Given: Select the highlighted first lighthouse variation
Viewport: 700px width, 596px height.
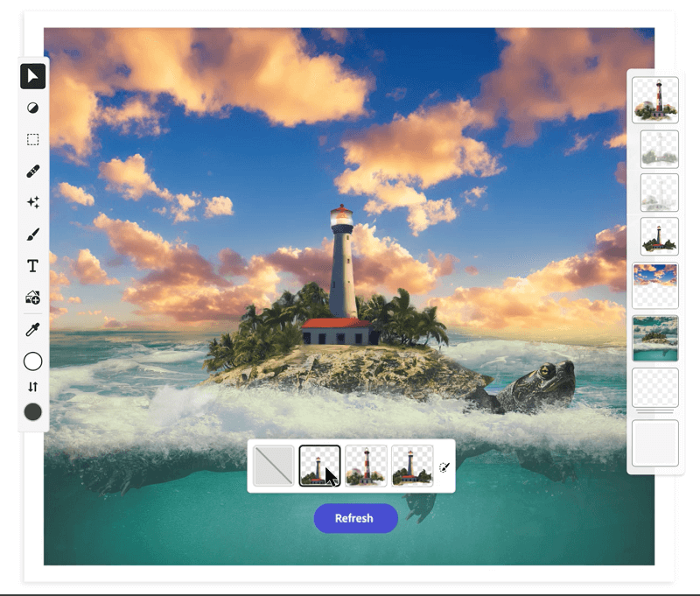Looking at the screenshot, I should (319, 466).
